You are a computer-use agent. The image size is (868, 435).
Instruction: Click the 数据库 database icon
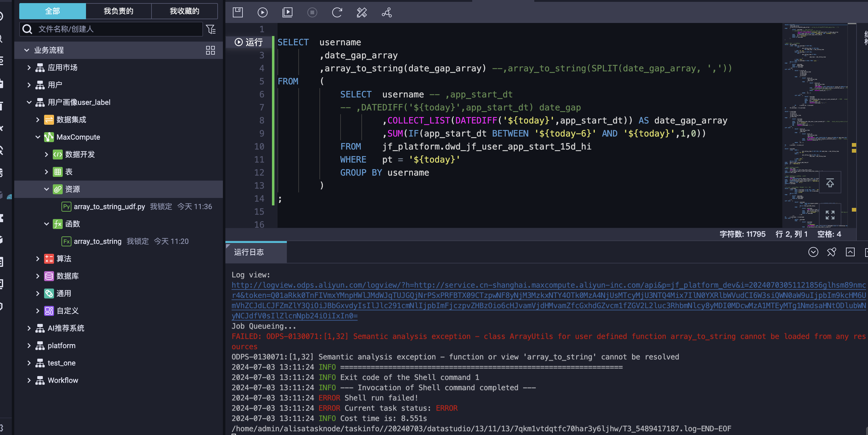[x=49, y=276]
